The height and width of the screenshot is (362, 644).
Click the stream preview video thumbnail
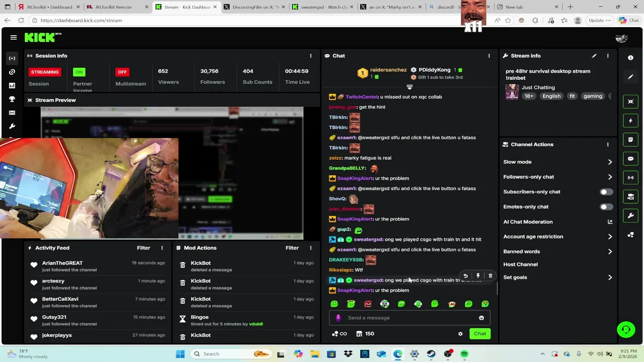pos(172,172)
